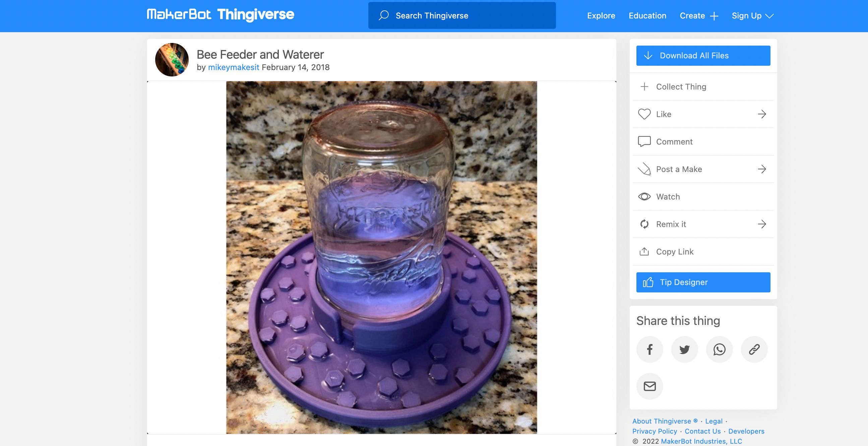Click the Explore menu item

[x=601, y=15]
